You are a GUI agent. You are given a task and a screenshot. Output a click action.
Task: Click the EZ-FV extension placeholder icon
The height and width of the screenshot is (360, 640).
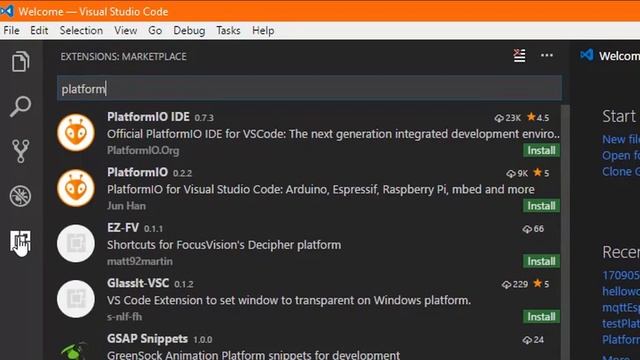pos(76,244)
